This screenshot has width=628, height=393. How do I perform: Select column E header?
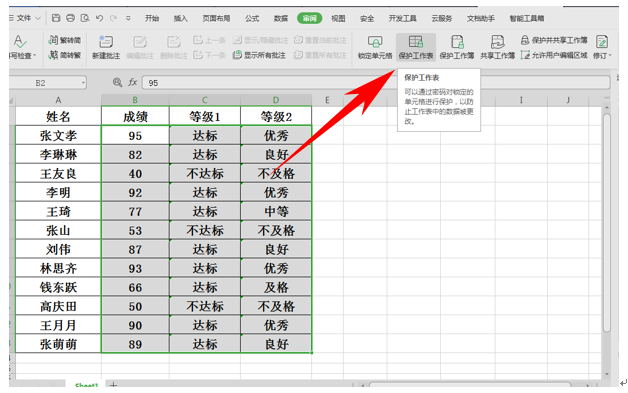[327, 100]
